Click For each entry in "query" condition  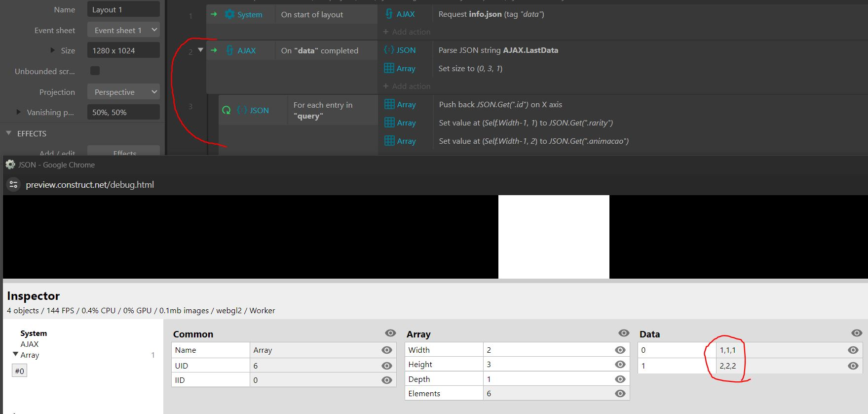(x=323, y=110)
